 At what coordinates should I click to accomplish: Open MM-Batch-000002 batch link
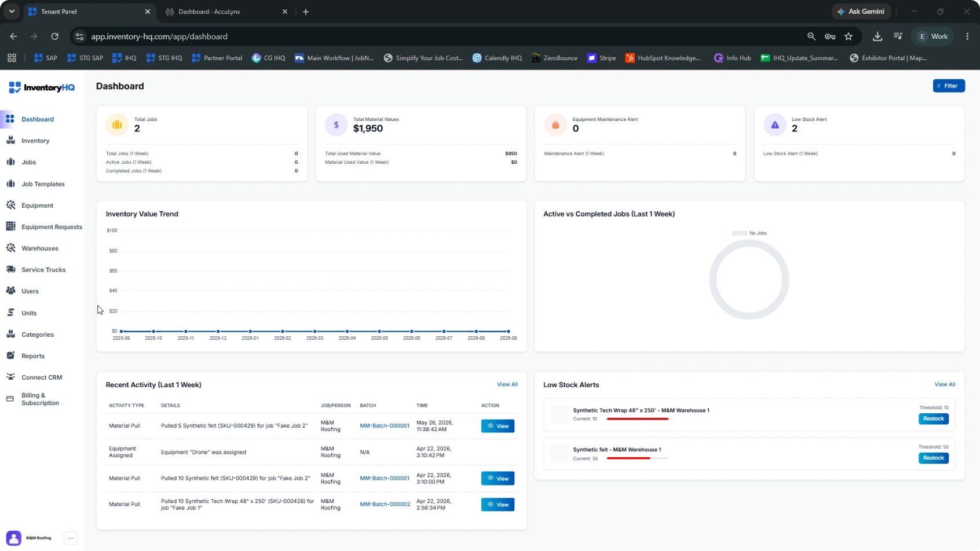(x=385, y=504)
